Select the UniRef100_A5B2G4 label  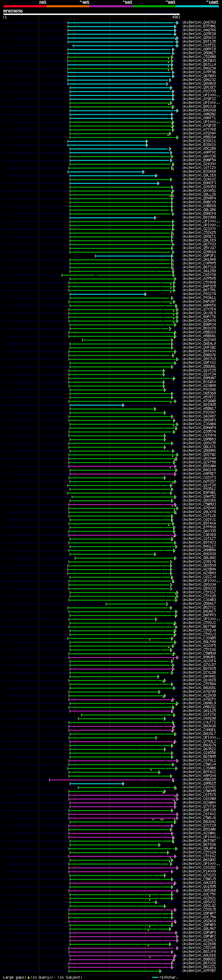[x=199, y=137]
